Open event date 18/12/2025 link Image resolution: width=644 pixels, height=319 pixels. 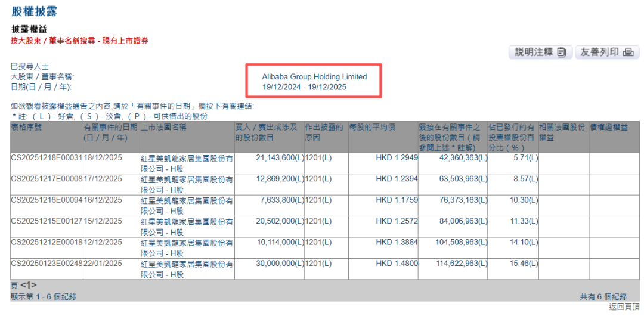pos(103,157)
